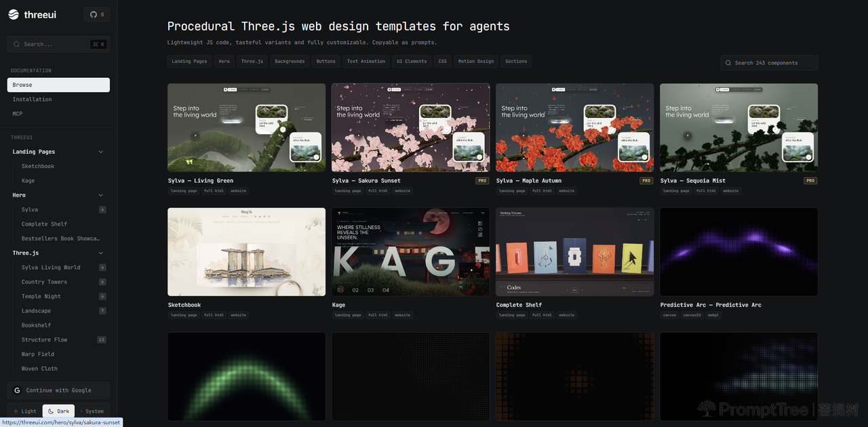Filter by UI Elements tag
Image resolution: width=868 pixels, height=427 pixels.
[412, 61]
